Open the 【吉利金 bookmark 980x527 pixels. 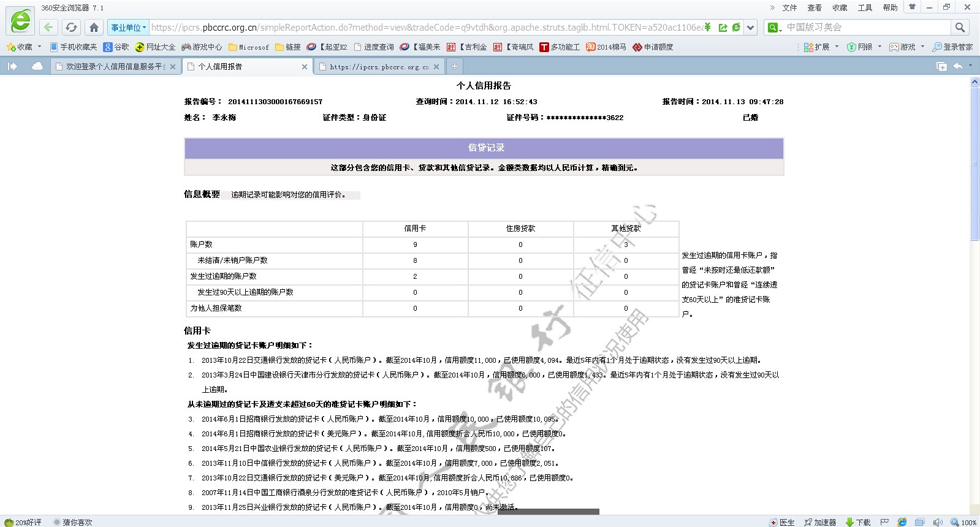[x=467, y=47]
